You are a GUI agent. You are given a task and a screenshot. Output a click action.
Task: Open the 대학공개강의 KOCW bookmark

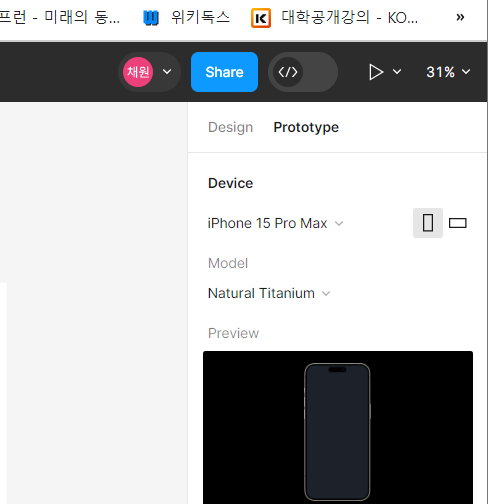(334, 17)
